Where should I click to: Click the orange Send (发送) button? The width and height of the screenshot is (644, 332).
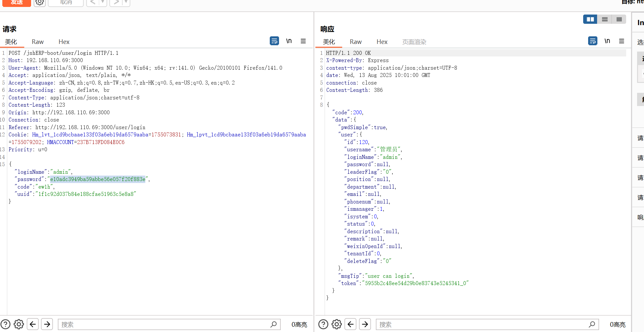click(x=17, y=3)
